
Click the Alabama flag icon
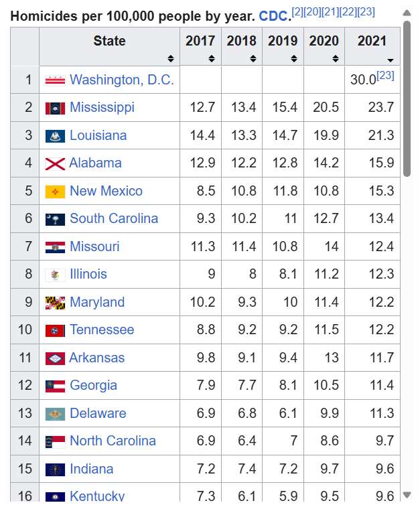(x=55, y=163)
